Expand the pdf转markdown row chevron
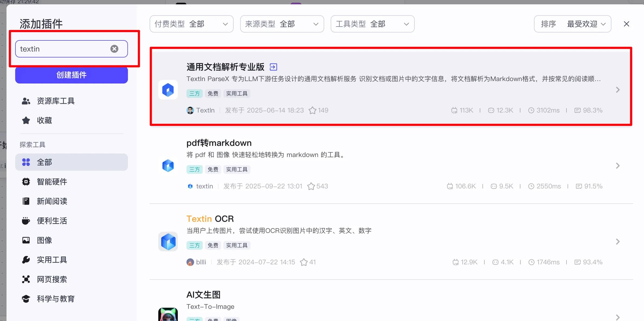Image resolution: width=644 pixels, height=321 pixels. point(618,166)
